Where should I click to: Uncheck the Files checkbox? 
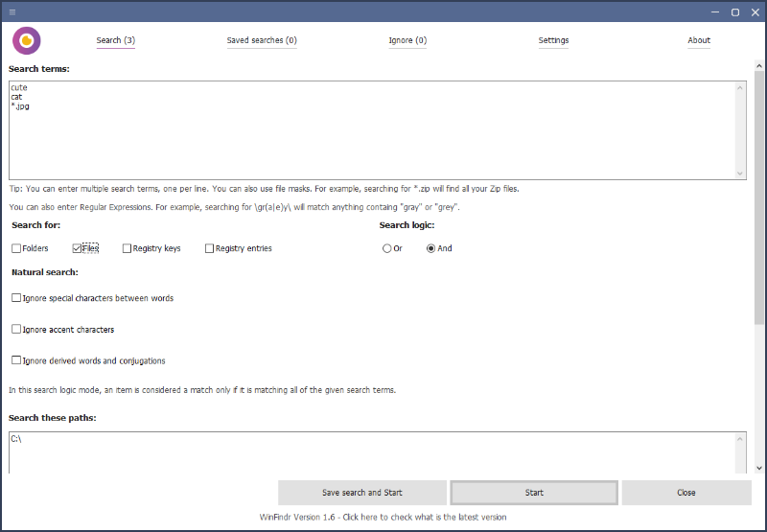click(x=78, y=248)
